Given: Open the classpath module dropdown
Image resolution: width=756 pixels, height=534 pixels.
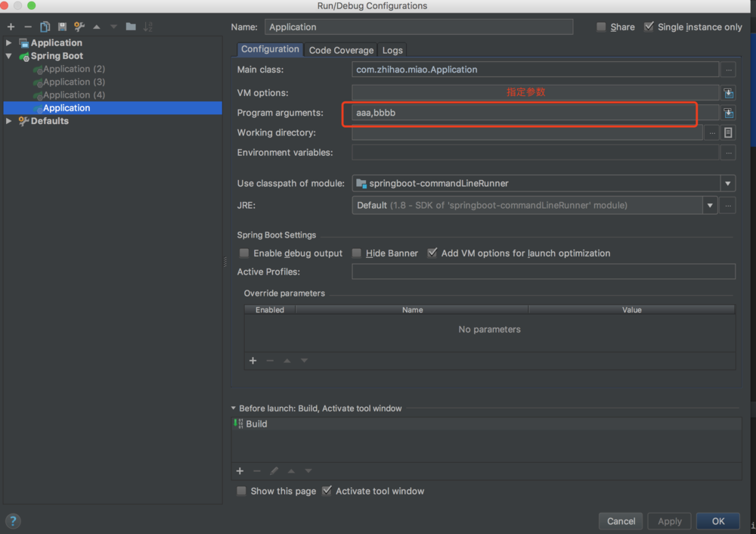Looking at the screenshot, I should point(727,183).
